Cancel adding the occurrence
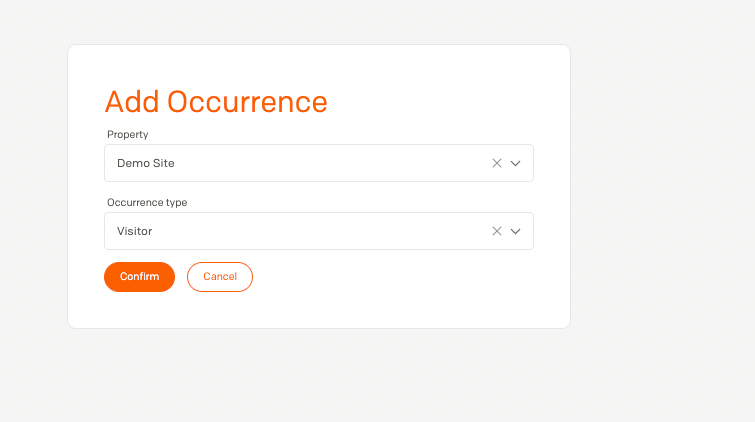Viewport: 755px width, 422px height. [x=220, y=277]
